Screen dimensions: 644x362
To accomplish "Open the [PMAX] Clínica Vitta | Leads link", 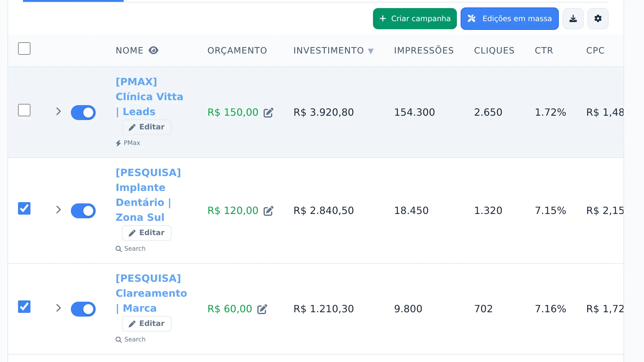I will point(149,97).
